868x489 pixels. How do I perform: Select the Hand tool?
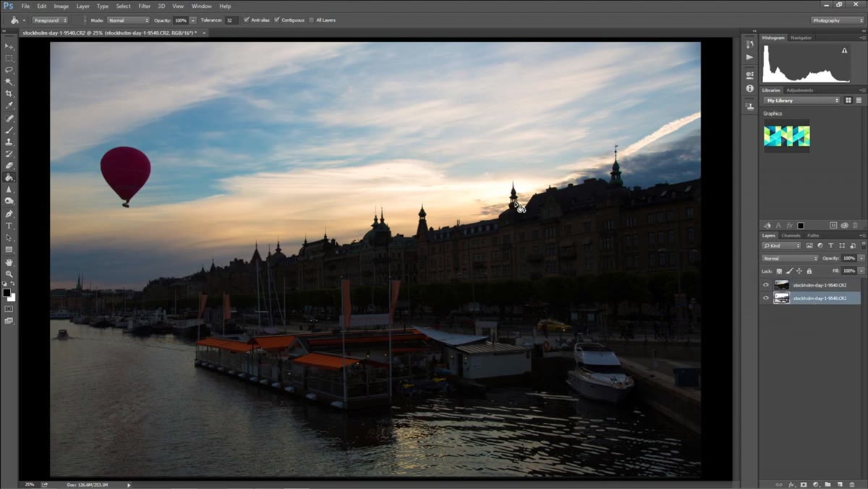(x=9, y=262)
